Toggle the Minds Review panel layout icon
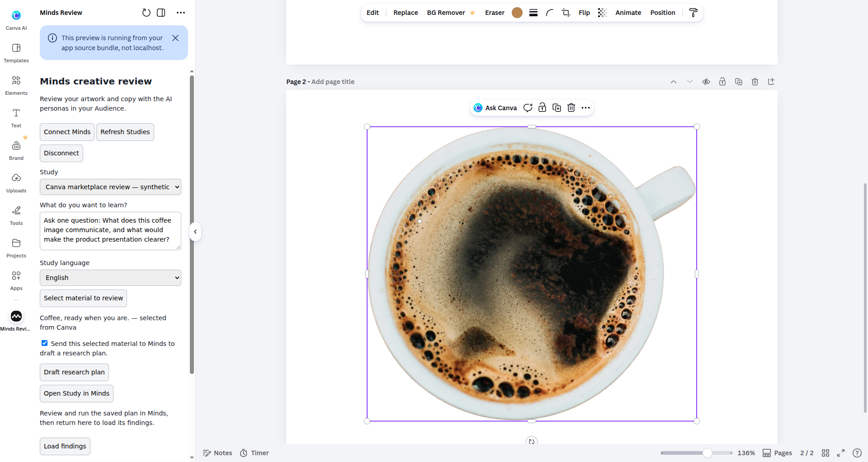The width and height of the screenshot is (868, 462). [161, 13]
